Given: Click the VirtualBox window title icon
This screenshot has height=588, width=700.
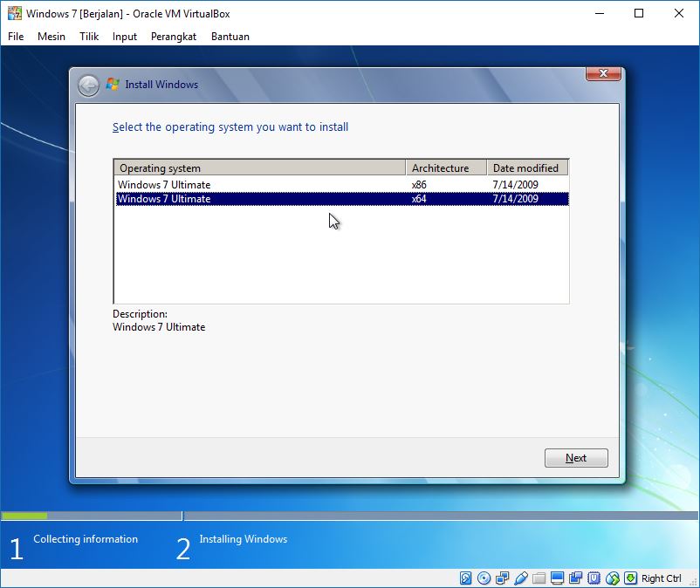Looking at the screenshot, I should [14, 13].
